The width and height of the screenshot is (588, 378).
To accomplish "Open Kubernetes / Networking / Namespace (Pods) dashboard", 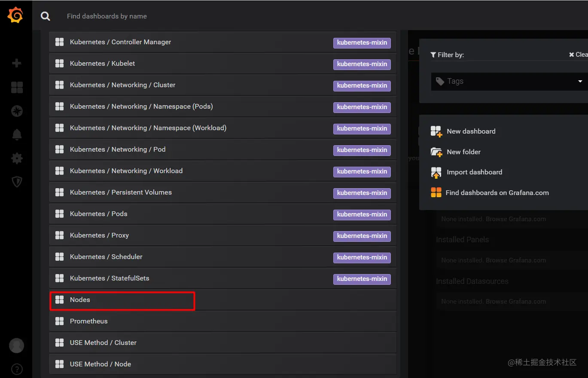I will click(x=223, y=107).
